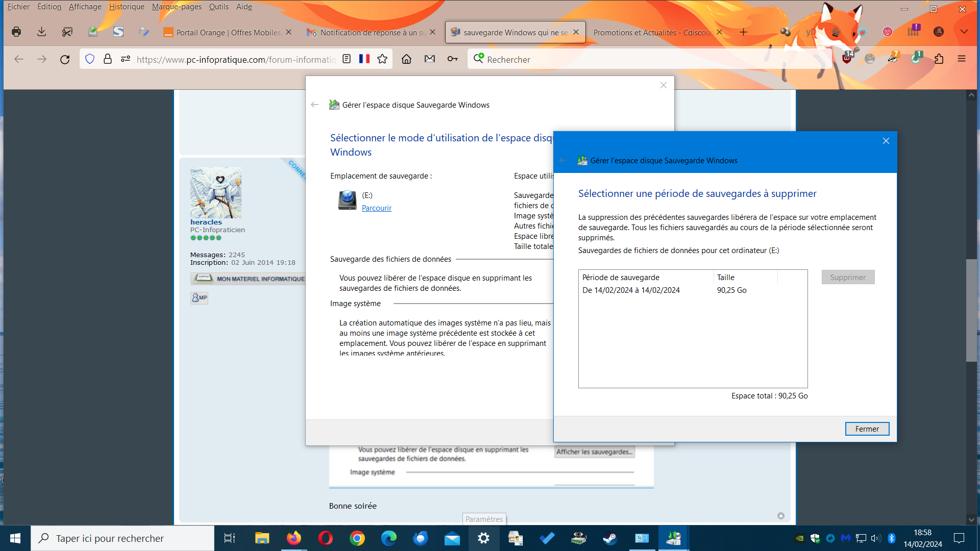980x551 pixels.
Task: Open the Marque-pages menu
Action: pyautogui.click(x=177, y=7)
